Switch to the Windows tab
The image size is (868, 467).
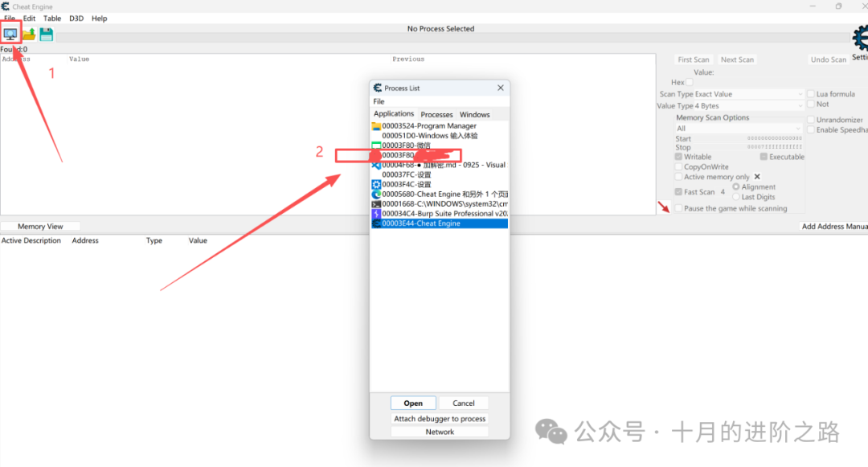(x=474, y=114)
